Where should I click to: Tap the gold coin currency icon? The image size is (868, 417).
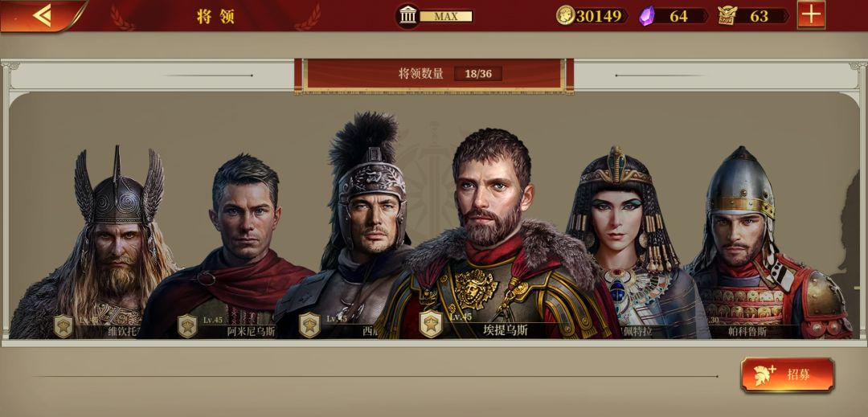pos(565,15)
